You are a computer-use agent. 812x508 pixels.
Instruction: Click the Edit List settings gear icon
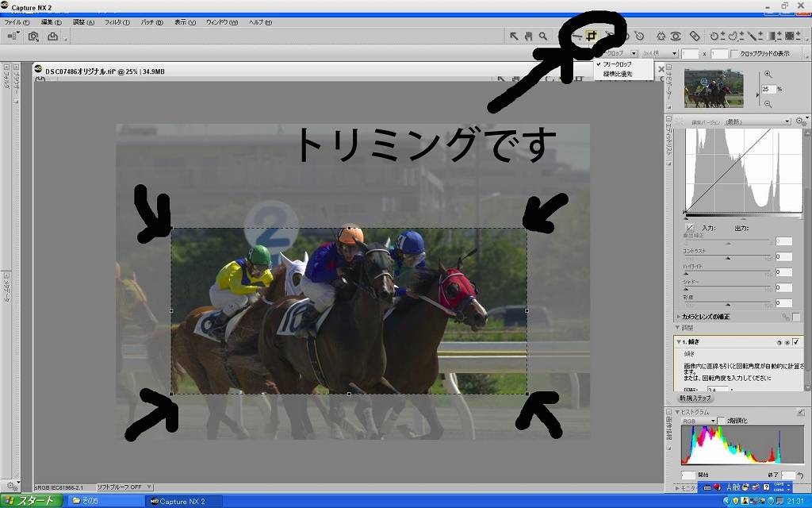pyautogui.click(x=801, y=121)
